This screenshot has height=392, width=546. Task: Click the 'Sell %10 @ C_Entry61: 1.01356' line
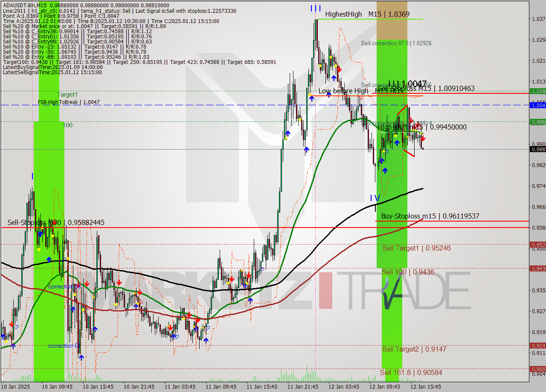pyautogui.click(x=77, y=37)
